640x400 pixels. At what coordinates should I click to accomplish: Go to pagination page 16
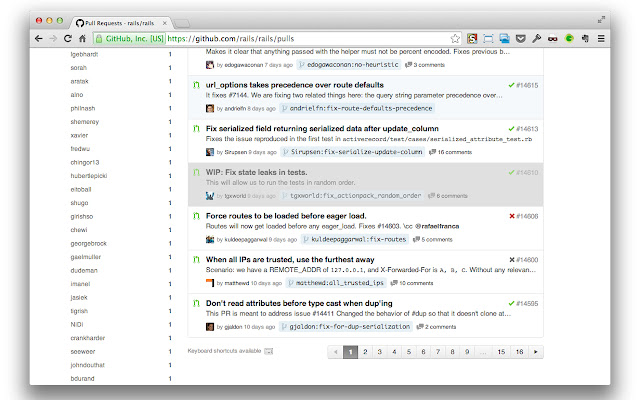(519, 352)
